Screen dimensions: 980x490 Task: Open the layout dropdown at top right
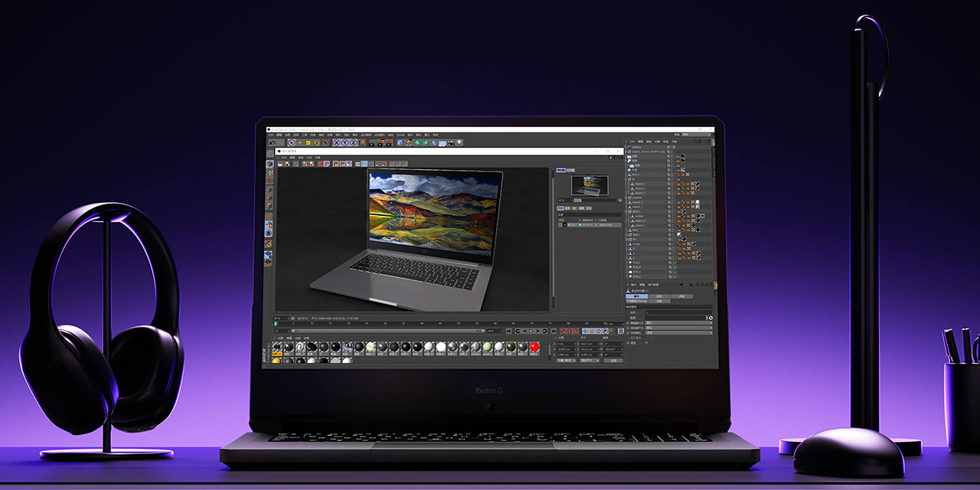click(697, 135)
